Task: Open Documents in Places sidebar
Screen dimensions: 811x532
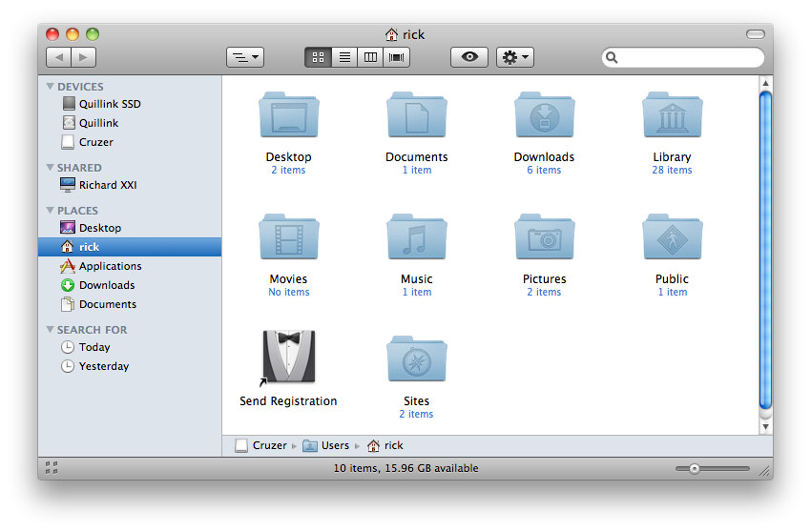Action: coord(130,304)
